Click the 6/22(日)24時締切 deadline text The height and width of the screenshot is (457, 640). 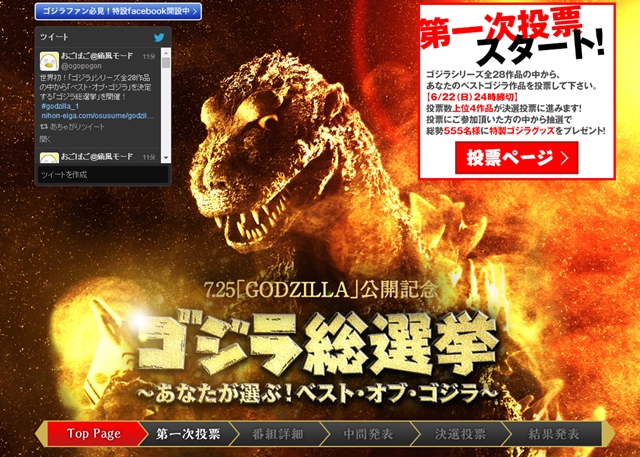(472, 97)
